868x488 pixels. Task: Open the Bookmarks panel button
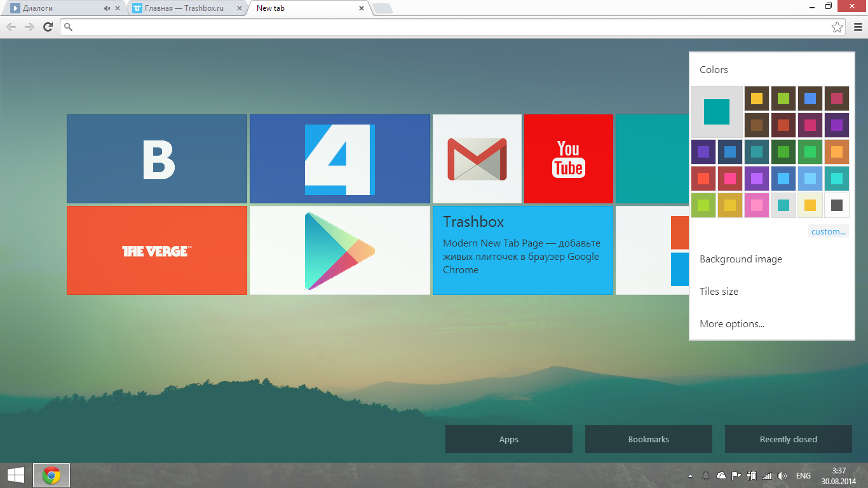(649, 439)
